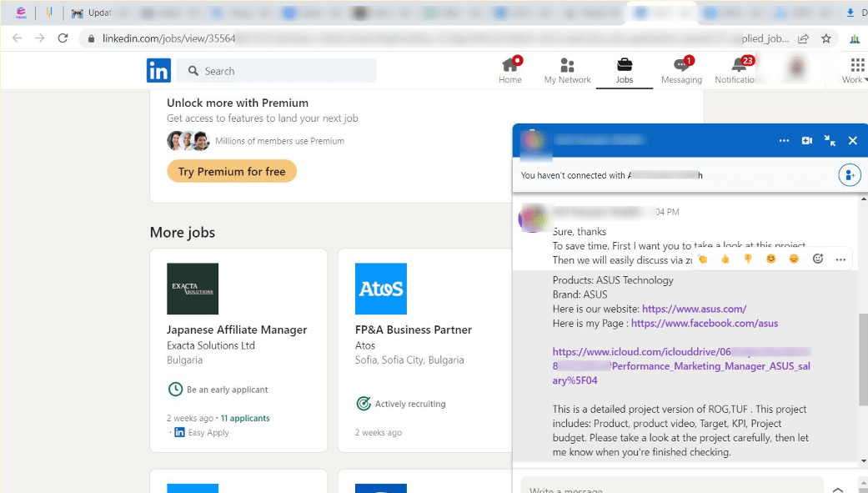
Task: Open Messaging from the navigation bar
Action: pos(681,69)
